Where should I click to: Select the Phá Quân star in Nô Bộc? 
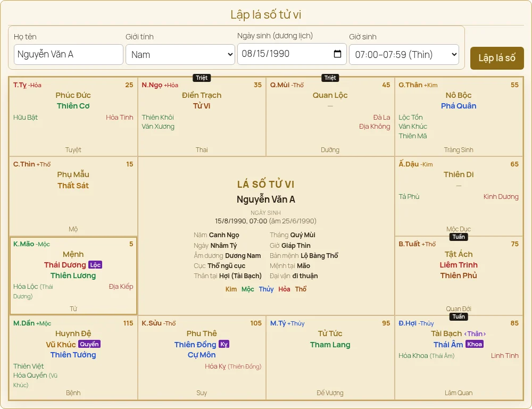point(459,106)
